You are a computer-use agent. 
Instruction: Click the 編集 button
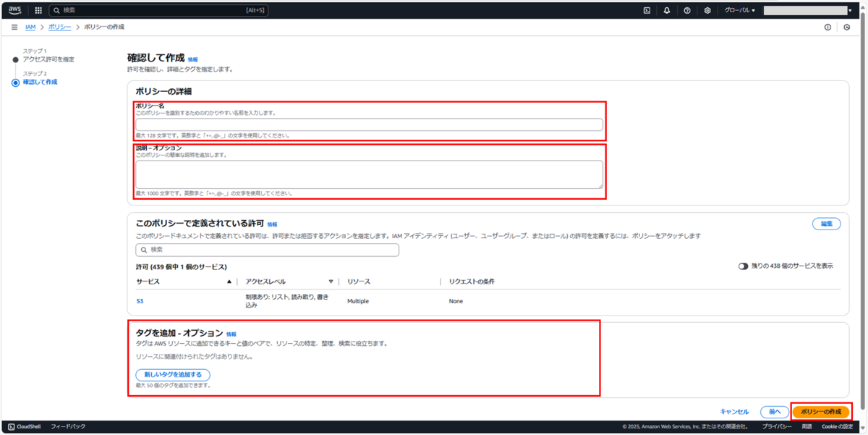(826, 224)
